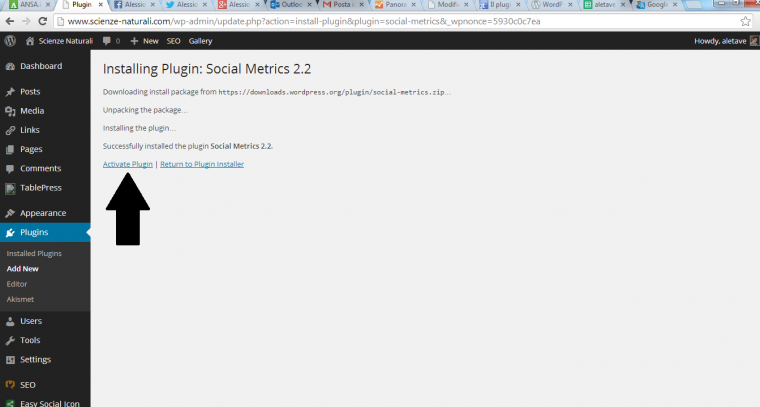Close the Outlook browser tab
Image resolution: width=760 pixels, height=407 pixels.
click(309, 5)
